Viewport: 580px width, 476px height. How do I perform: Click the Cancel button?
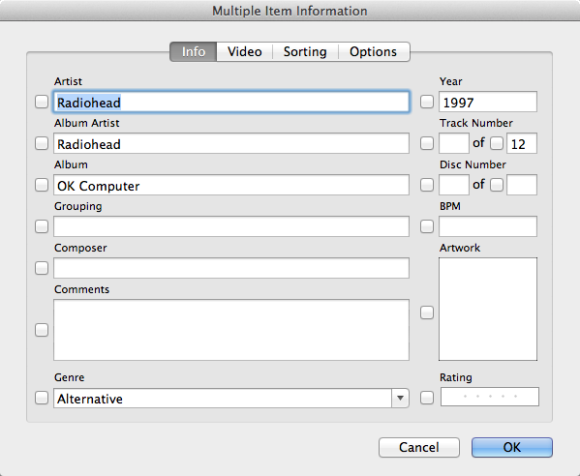point(419,448)
